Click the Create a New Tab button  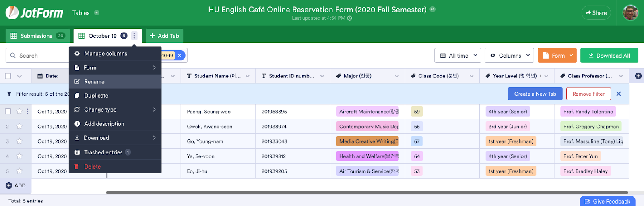point(535,94)
